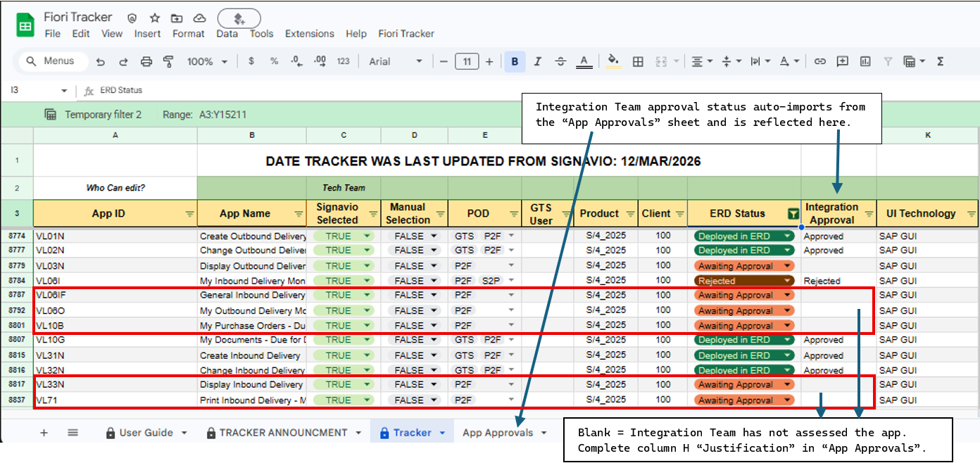This screenshot has height=463, width=980.
Task: Toggle the green ERD Status filter icon
Action: pyautogui.click(x=793, y=214)
